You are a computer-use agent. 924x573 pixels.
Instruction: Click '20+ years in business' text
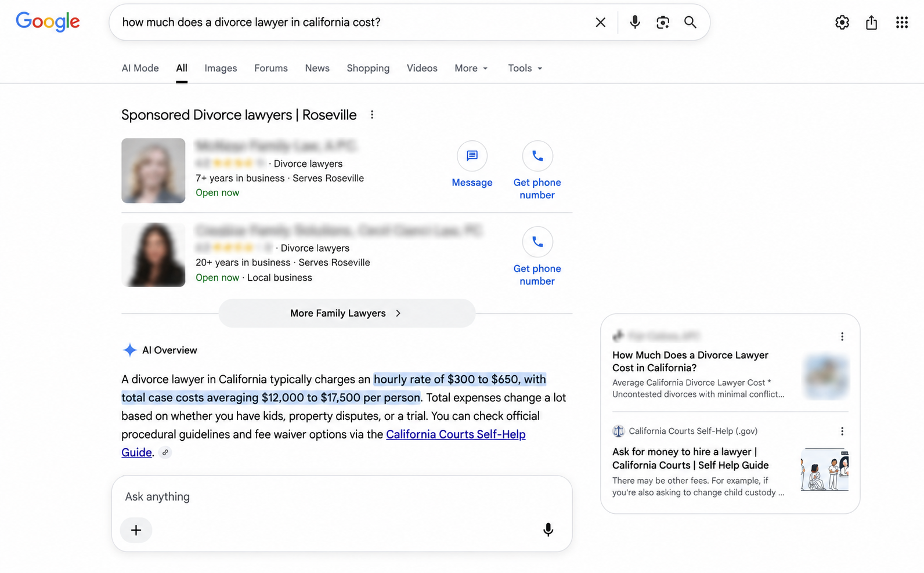(243, 262)
